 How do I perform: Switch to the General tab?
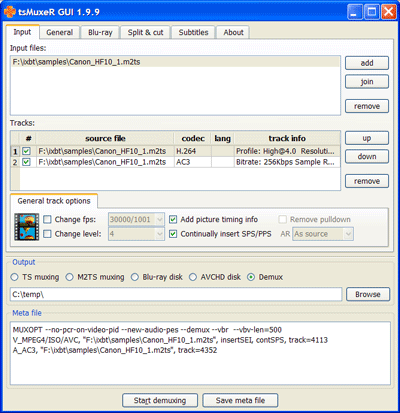coord(60,32)
